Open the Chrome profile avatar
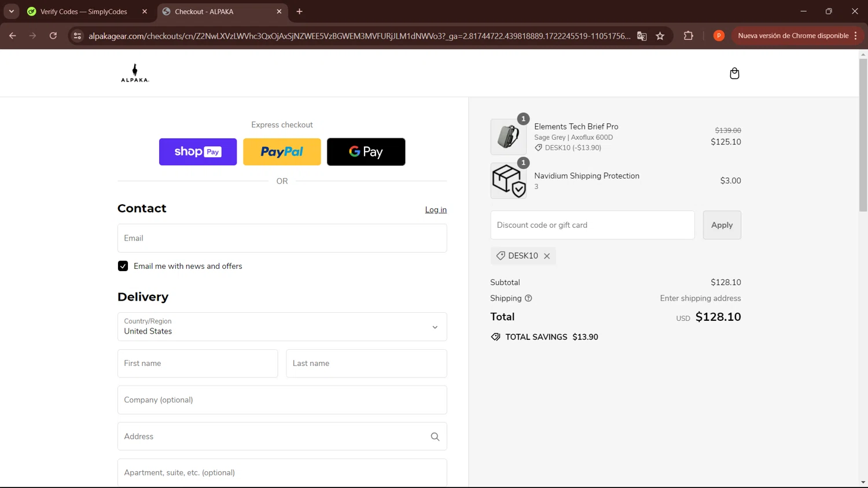 (719, 36)
